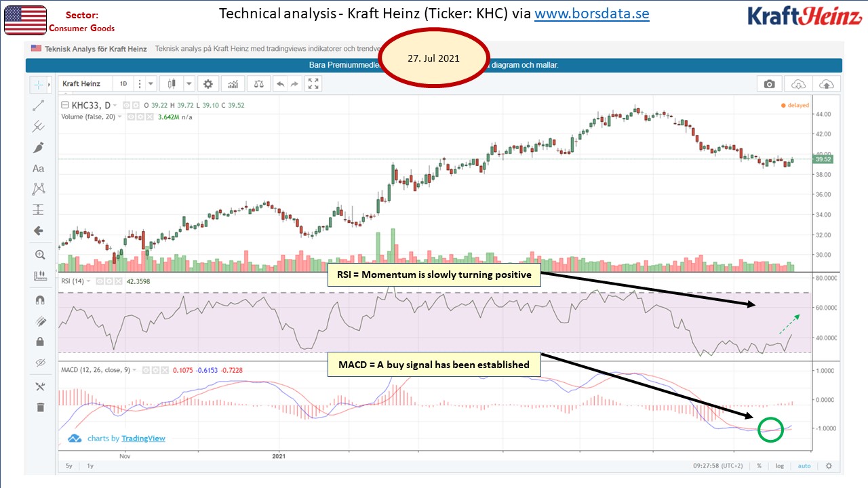868x488 pixels.
Task: Redo the chart action
Action: click(294, 84)
